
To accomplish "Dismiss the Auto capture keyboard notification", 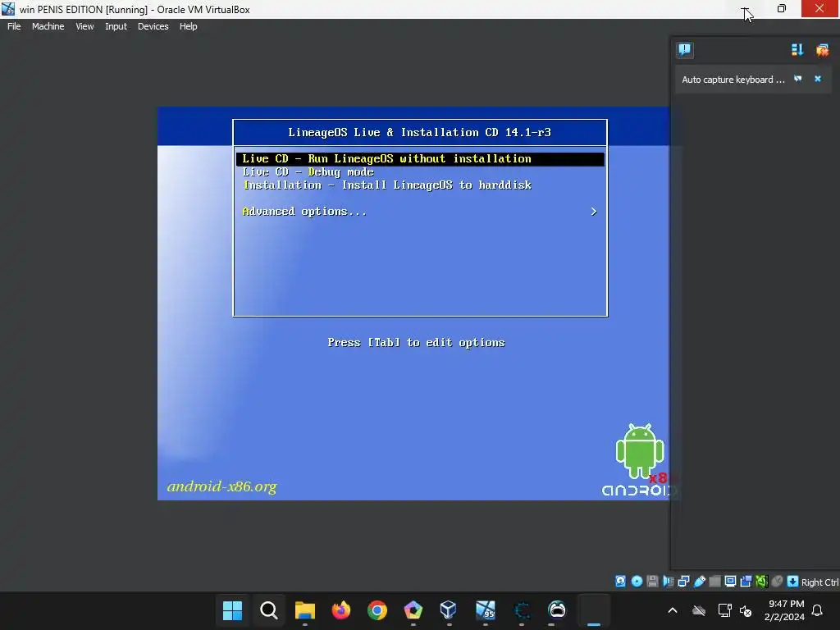I will coord(818,79).
